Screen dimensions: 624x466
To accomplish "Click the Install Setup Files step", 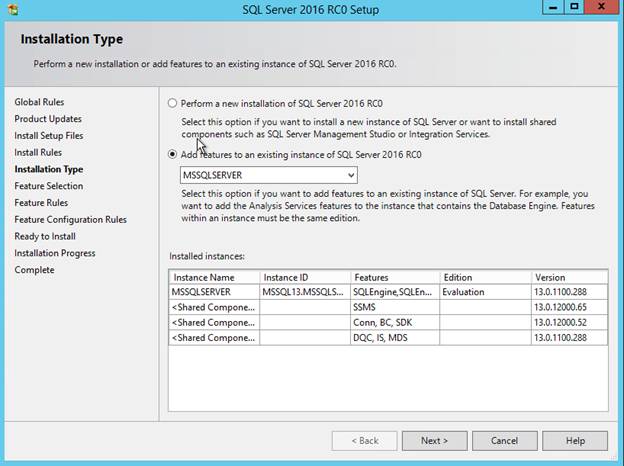I will (49, 136).
